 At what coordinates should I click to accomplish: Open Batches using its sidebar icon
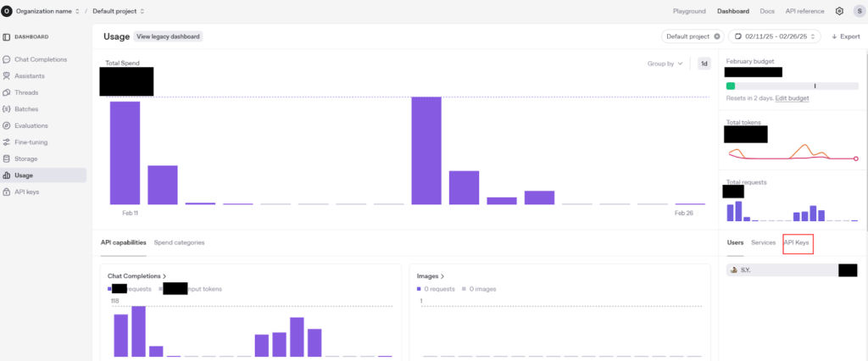click(x=7, y=109)
